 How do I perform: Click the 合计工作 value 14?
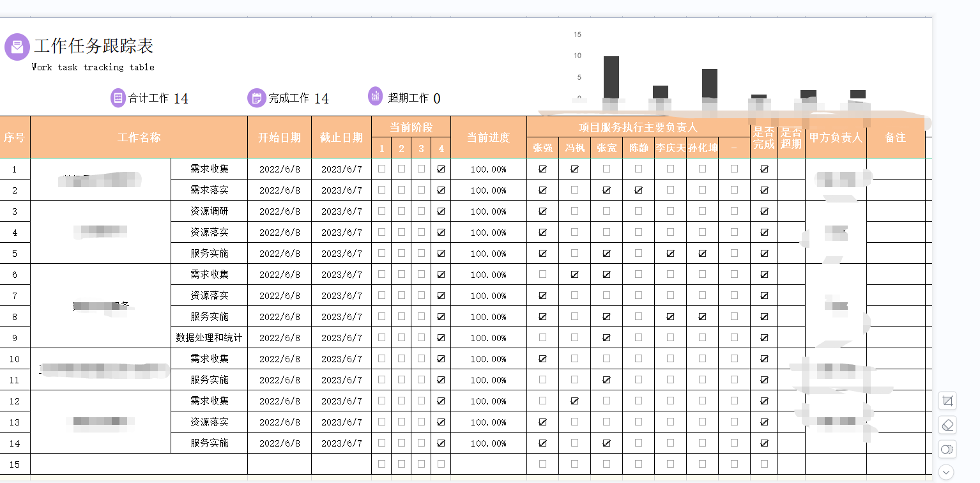181,98
